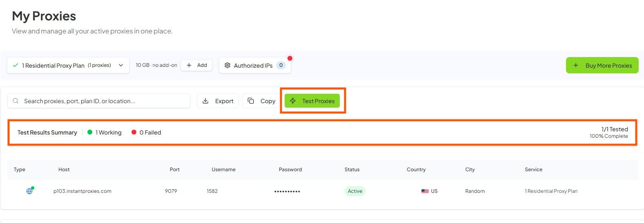Click the Service column header

533,169
